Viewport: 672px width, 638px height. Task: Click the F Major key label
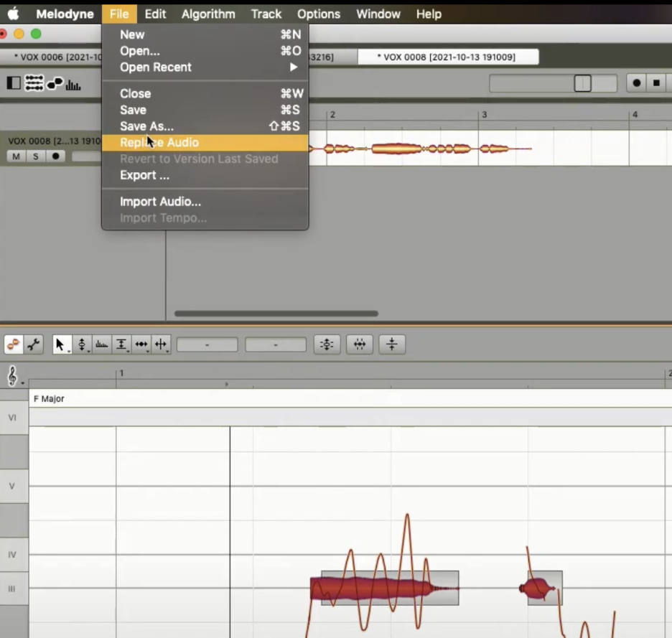[49, 399]
